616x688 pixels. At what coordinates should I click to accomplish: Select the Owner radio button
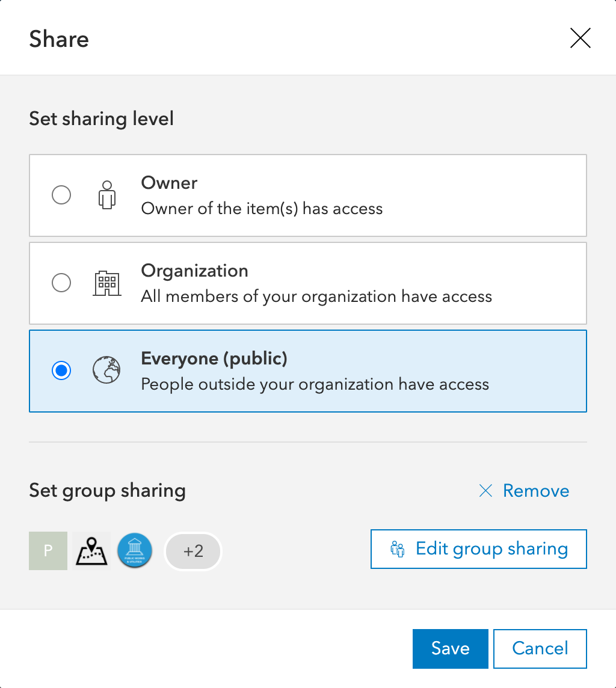[61, 195]
